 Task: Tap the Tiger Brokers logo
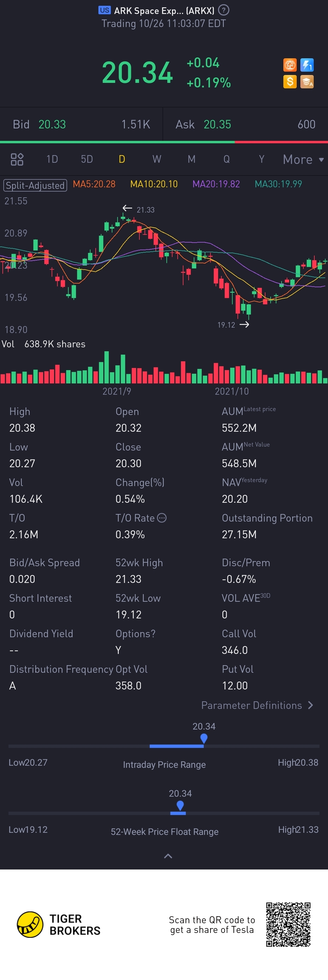(59, 924)
